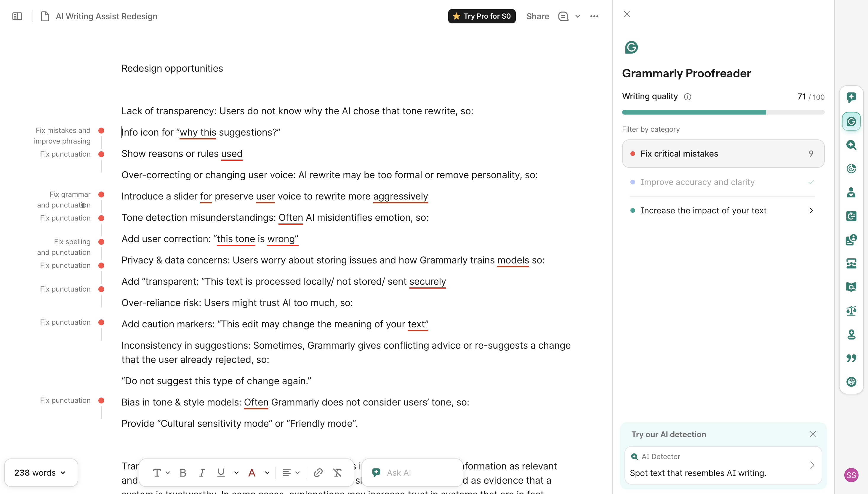Open the stamp agent icon

(851, 334)
